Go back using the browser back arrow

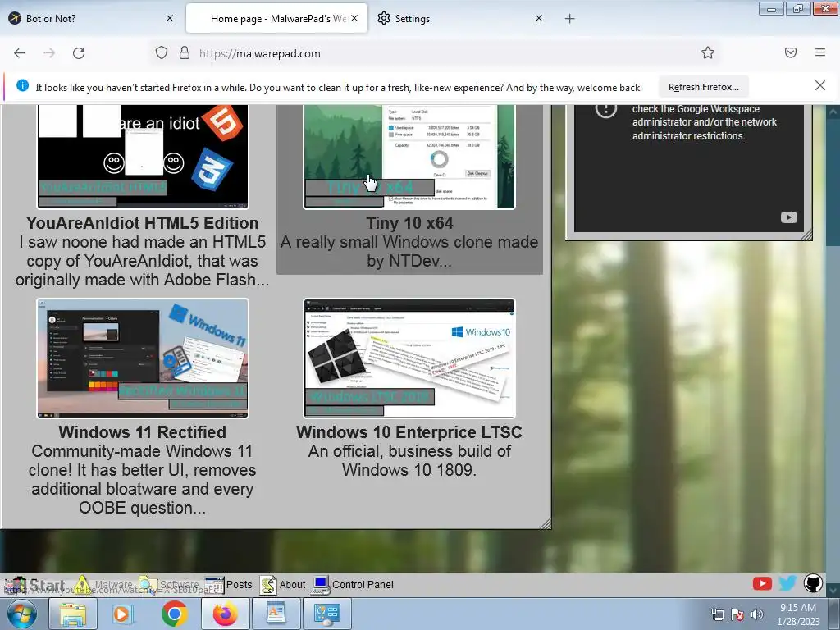[20, 53]
